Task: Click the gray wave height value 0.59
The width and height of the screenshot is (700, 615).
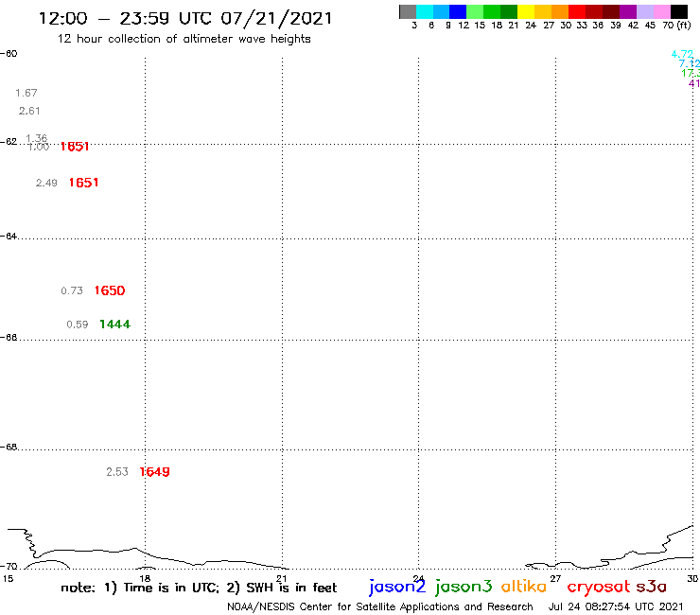Action: pyautogui.click(x=78, y=325)
